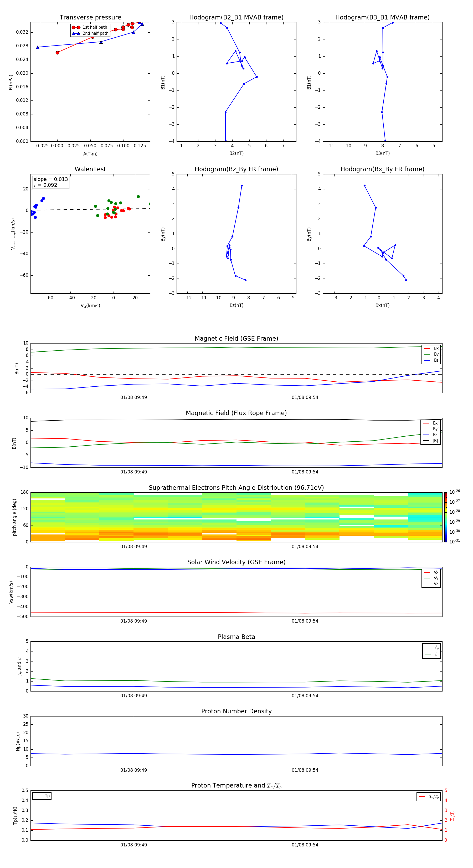The height and width of the screenshot is (868, 473).
Task: Click the 'Solar Wind Velocity (GSE Frame)' title
Action: (236, 562)
